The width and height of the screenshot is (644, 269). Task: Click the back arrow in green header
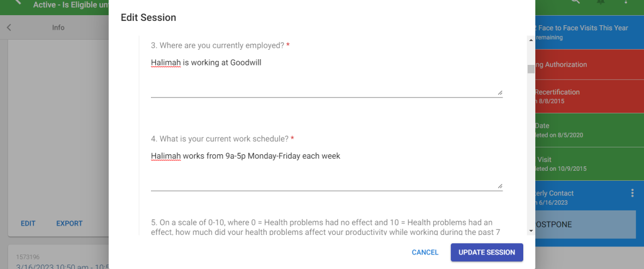(x=16, y=2)
